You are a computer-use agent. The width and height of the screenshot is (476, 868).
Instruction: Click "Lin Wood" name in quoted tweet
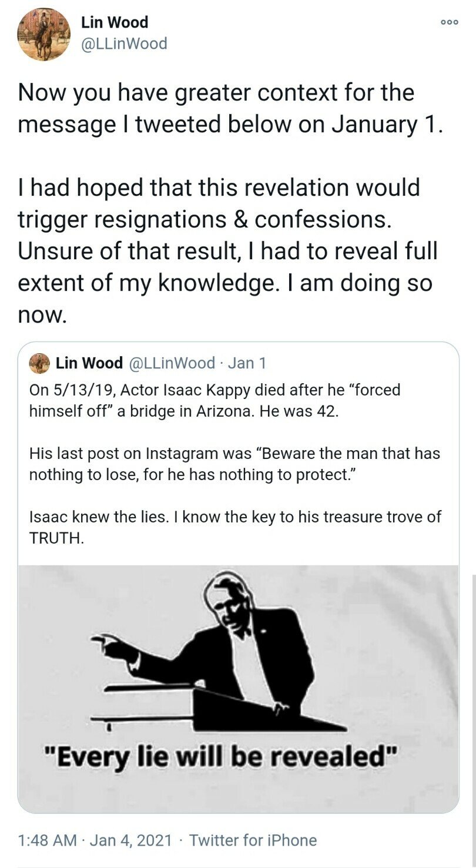tap(89, 363)
